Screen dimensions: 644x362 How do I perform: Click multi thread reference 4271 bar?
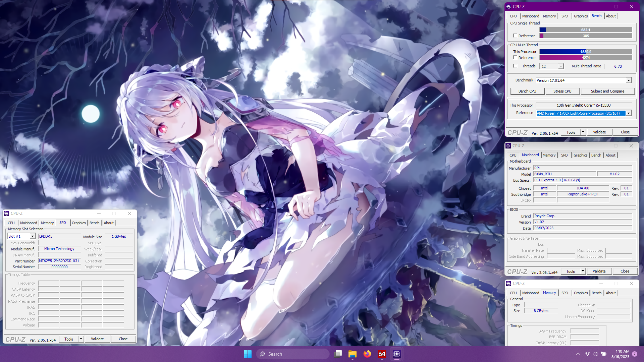[x=586, y=58]
